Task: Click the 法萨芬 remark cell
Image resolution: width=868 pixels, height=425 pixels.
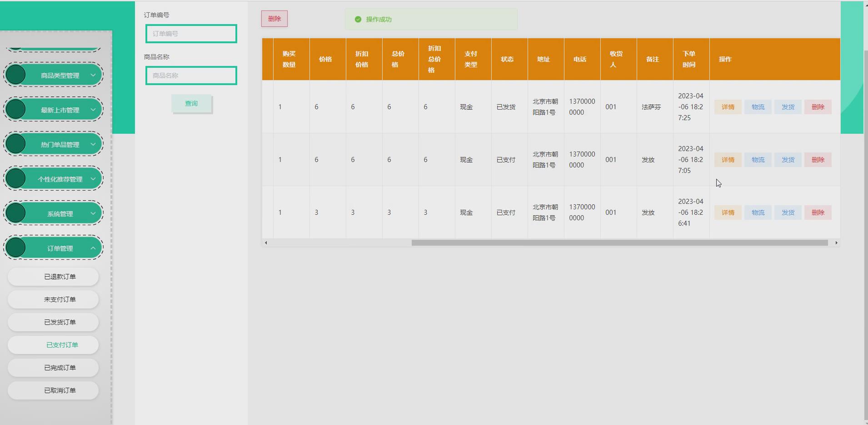Action: [655, 107]
